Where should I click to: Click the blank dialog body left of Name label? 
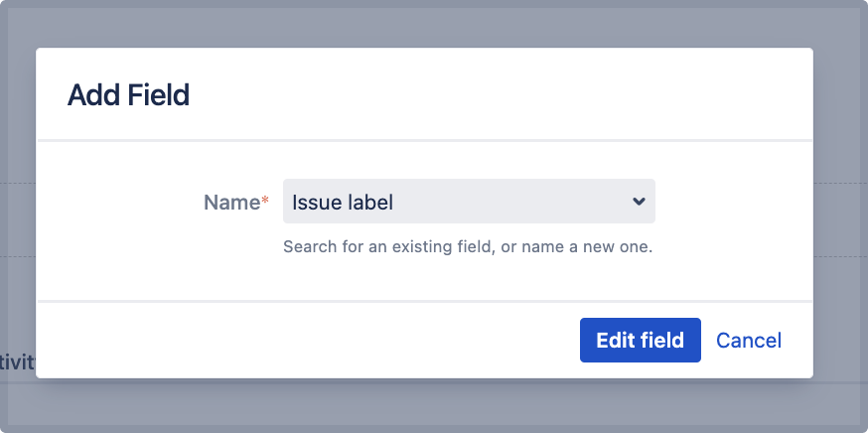(109, 203)
